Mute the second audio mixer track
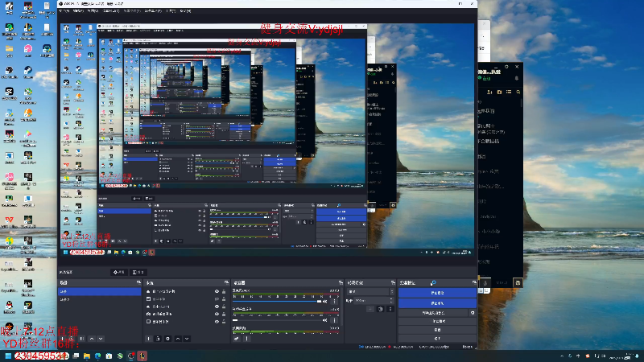The width and height of the screenshot is (644, 362). point(325,320)
